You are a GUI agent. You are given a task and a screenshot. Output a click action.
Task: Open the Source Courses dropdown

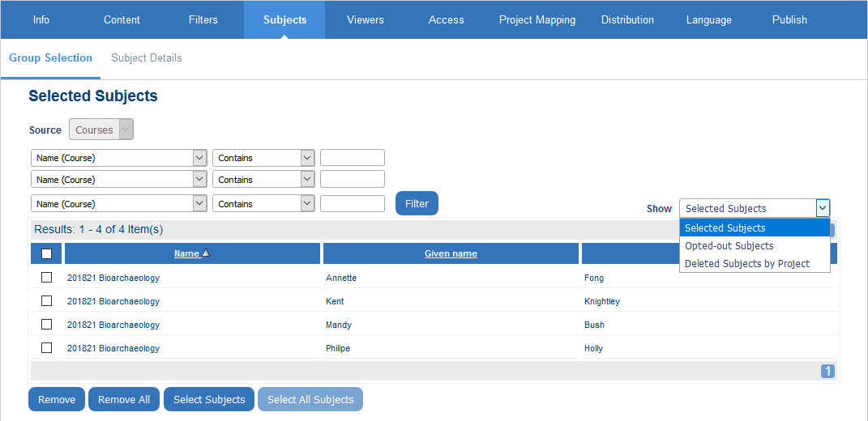[101, 130]
